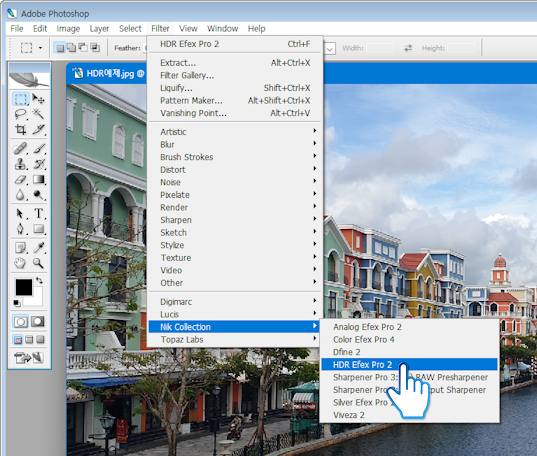Viewport: 537px width, 456px height.
Task: Open the Window menu
Action: pos(222,29)
